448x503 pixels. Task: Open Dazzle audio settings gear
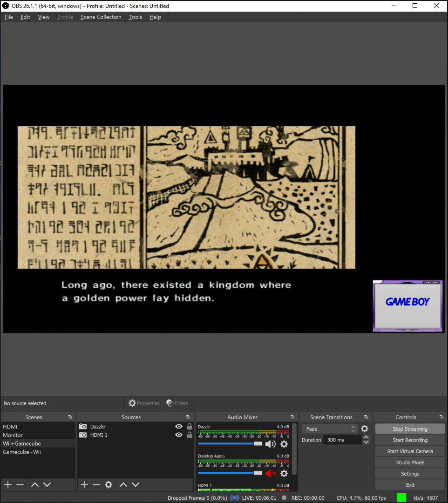(284, 444)
